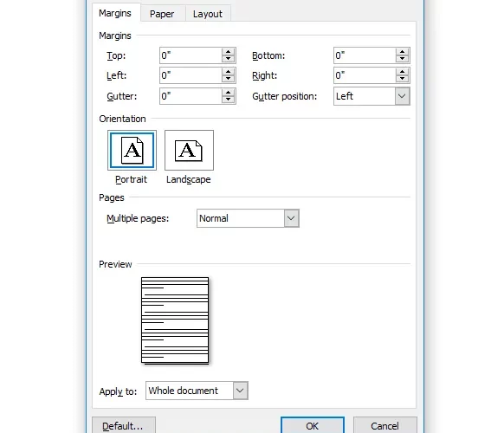Screen dimensions: 504x433
Task: Increase the Gutter value with up arrow
Action: pyautogui.click(x=229, y=93)
